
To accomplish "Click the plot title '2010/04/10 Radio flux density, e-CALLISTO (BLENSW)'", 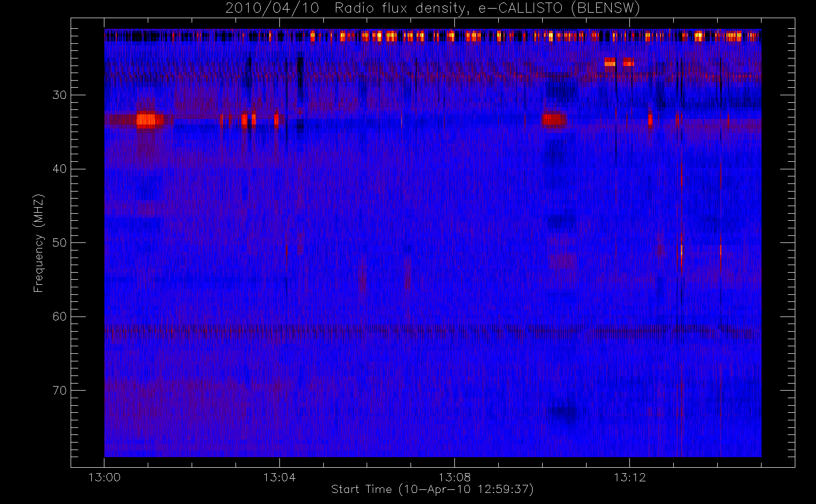I will pyautogui.click(x=433, y=9).
